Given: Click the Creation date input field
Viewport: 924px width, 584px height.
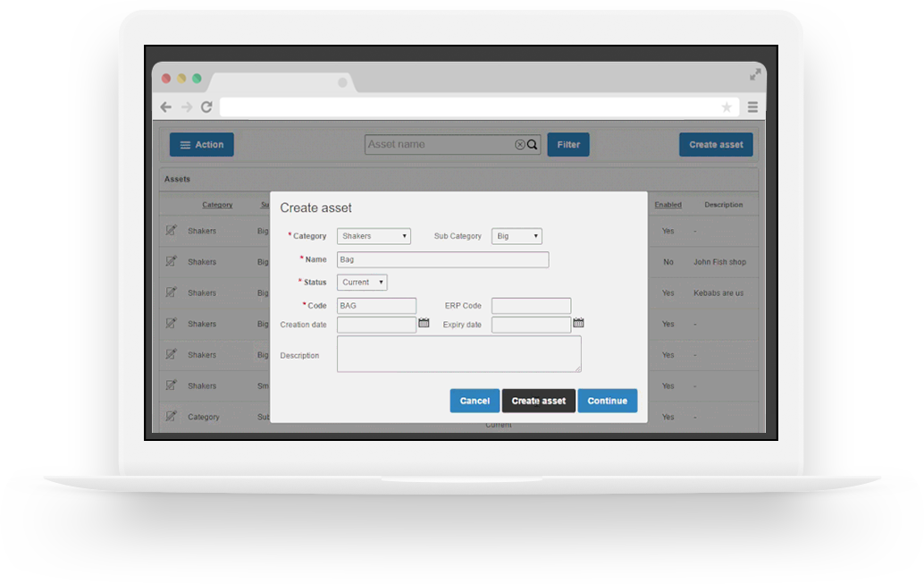Looking at the screenshot, I should tap(376, 325).
